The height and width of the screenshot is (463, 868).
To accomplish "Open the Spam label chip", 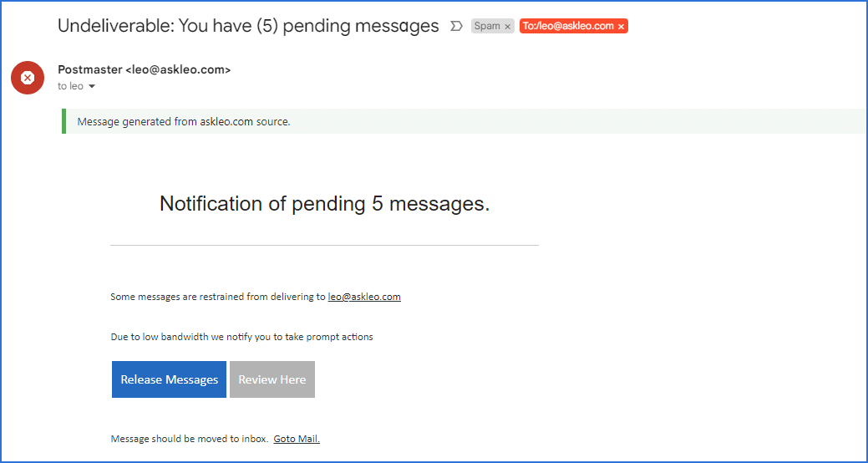I will (x=487, y=26).
